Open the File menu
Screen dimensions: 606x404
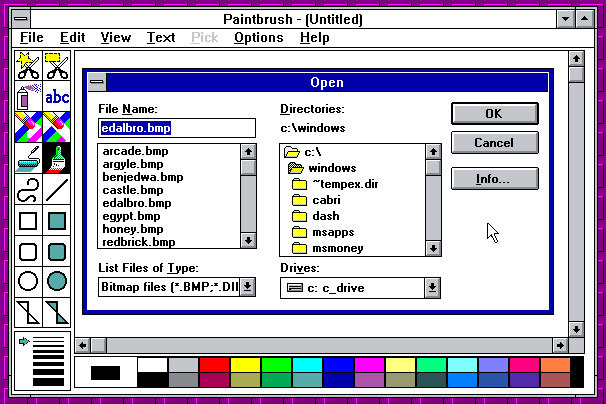click(x=32, y=38)
